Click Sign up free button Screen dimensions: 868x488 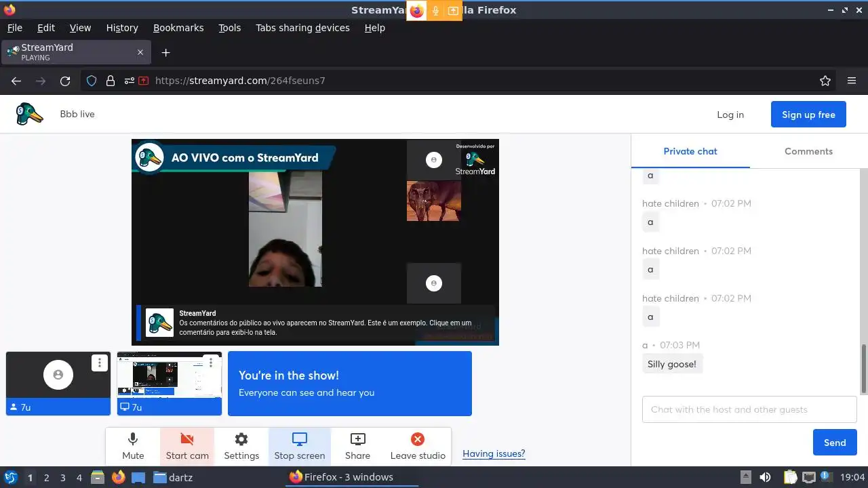click(x=808, y=115)
